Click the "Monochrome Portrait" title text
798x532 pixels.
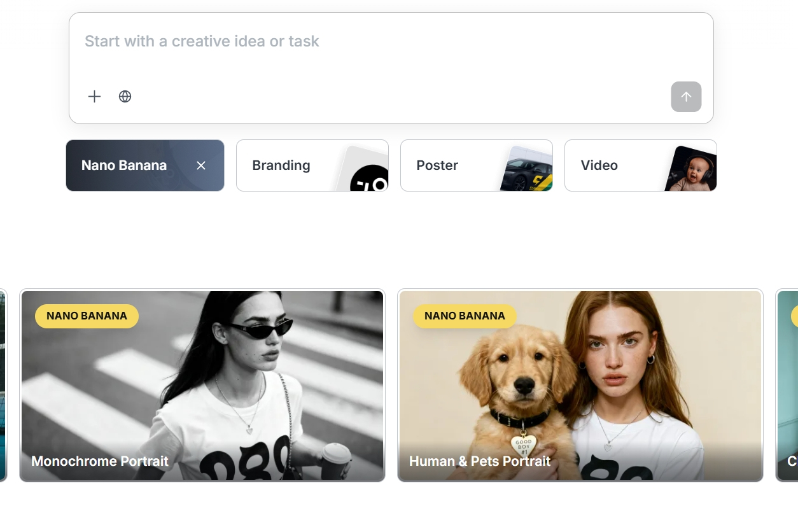100,461
